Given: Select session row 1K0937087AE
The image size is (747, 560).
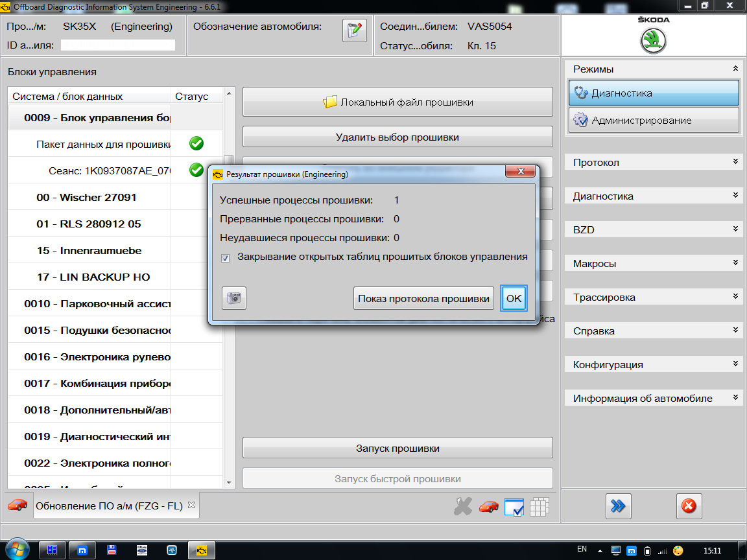Looking at the screenshot, I should (115, 170).
